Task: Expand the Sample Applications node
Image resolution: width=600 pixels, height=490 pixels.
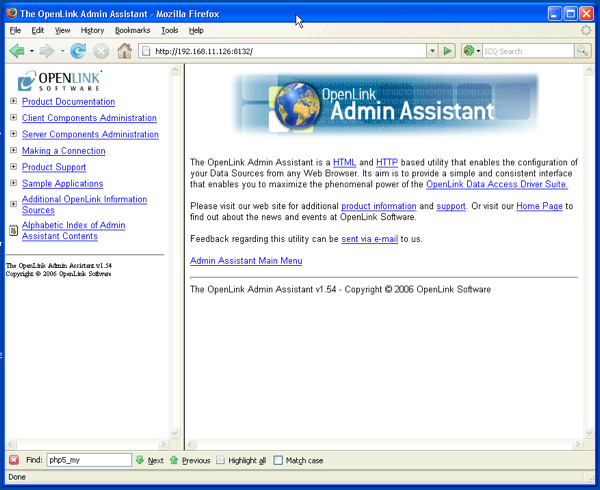Action: 13,183
